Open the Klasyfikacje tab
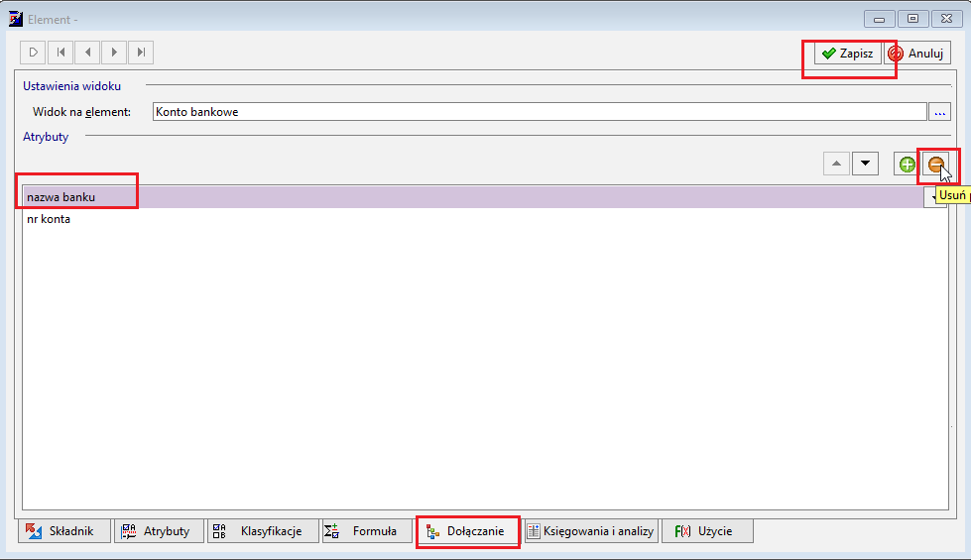This screenshot has width=971, height=560. [263, 531]
